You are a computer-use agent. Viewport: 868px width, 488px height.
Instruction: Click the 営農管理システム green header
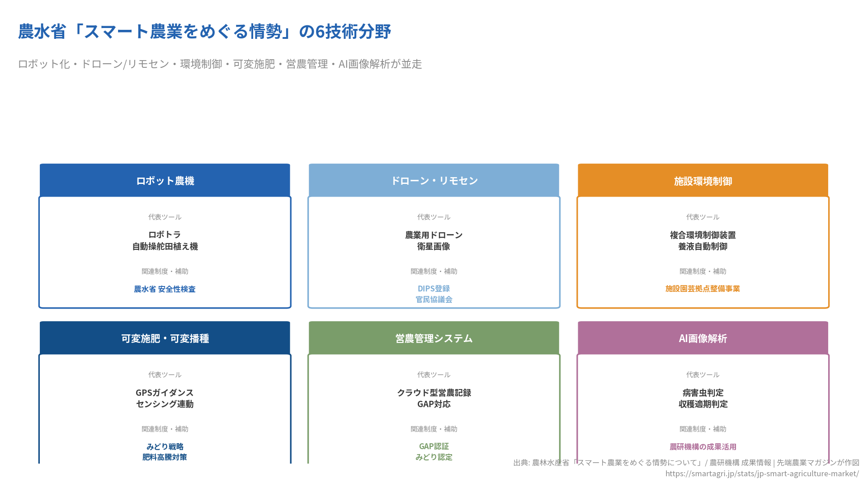click(x=434, y=338)
